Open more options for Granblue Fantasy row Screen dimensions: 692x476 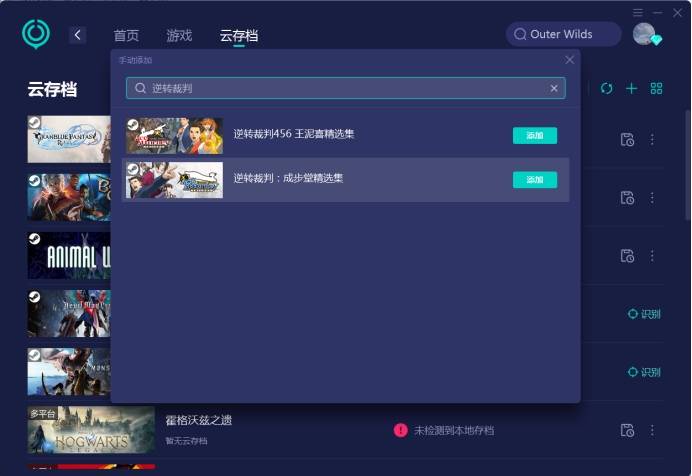coord(652,139)
